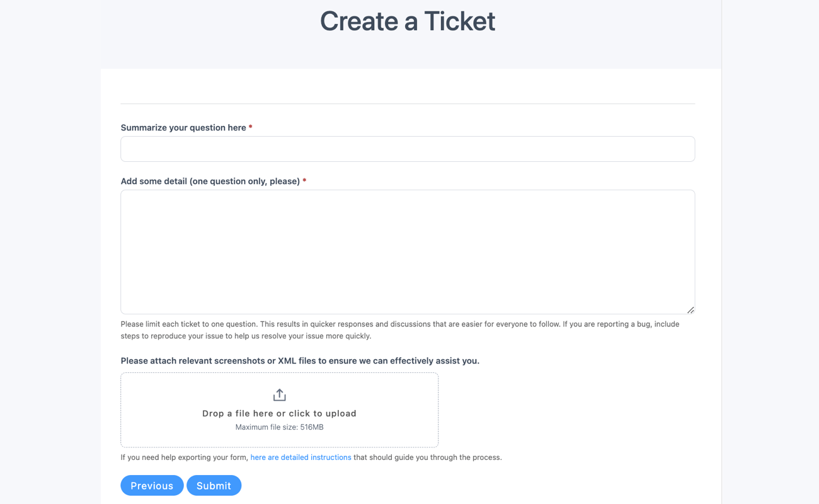
Task: Select the "Create a Ticket" heading
Action: click(x=407, y=21)
